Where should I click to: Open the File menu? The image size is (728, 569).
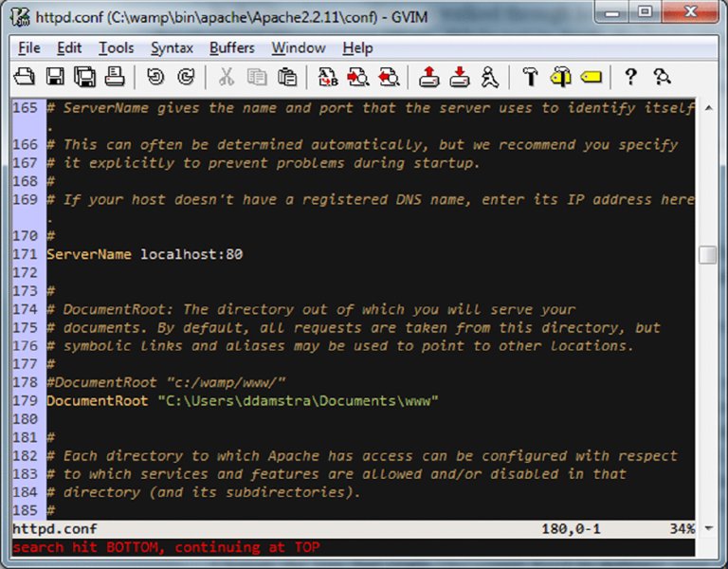(x=29, y=47)
